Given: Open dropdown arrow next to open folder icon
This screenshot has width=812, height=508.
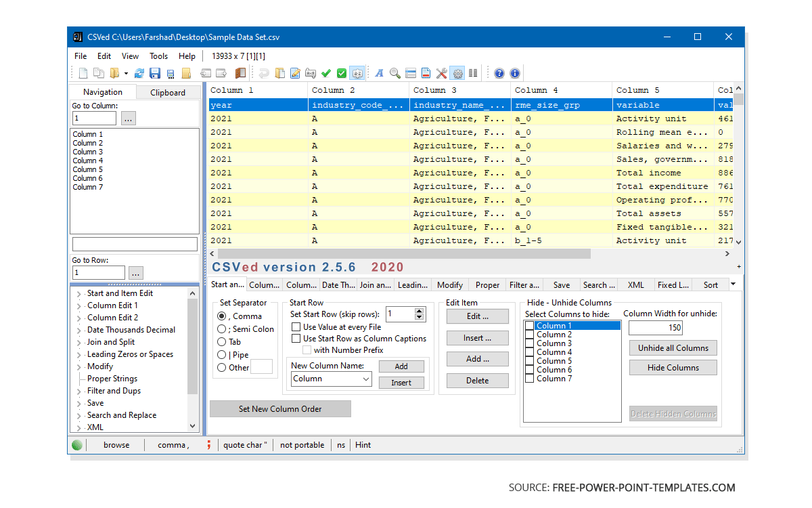Looking at the screenshot, I should click(x=126, y=73).
